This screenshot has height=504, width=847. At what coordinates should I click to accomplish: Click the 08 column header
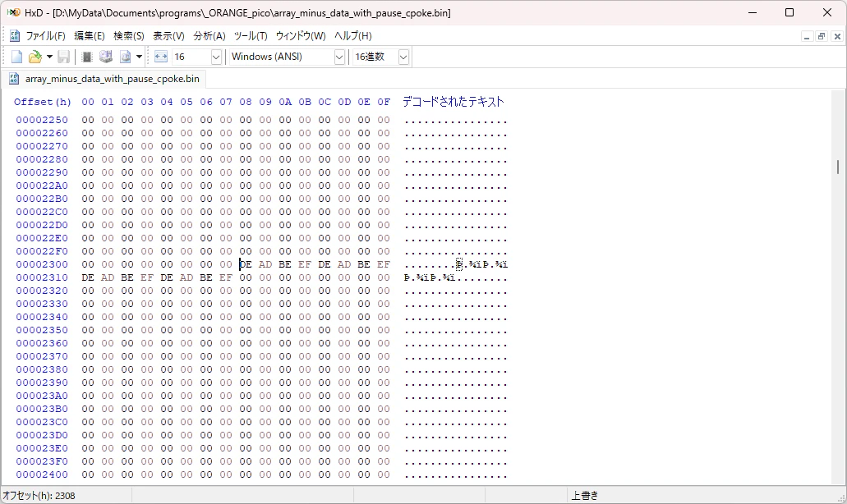coord(246,102)
